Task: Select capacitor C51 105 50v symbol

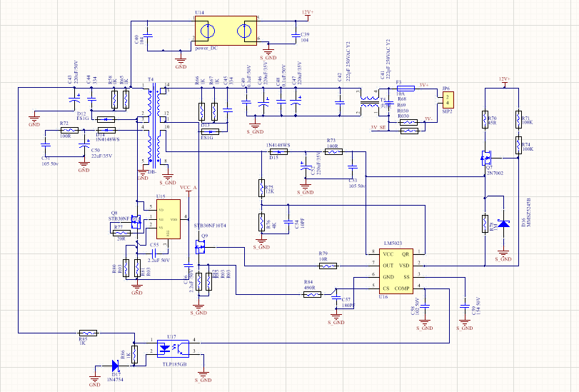Action: pyautogui.click(x=46, y=146)
